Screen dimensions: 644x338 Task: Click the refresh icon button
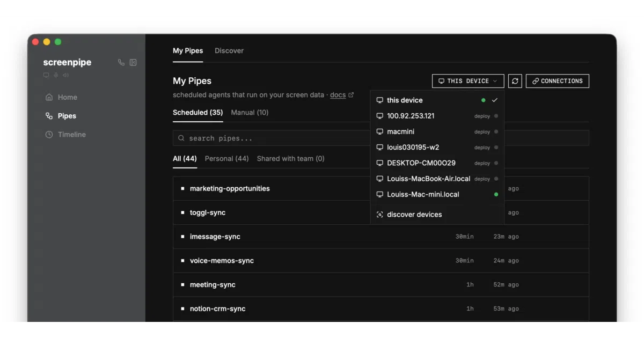pyautogui.click(x=515, y=81)
